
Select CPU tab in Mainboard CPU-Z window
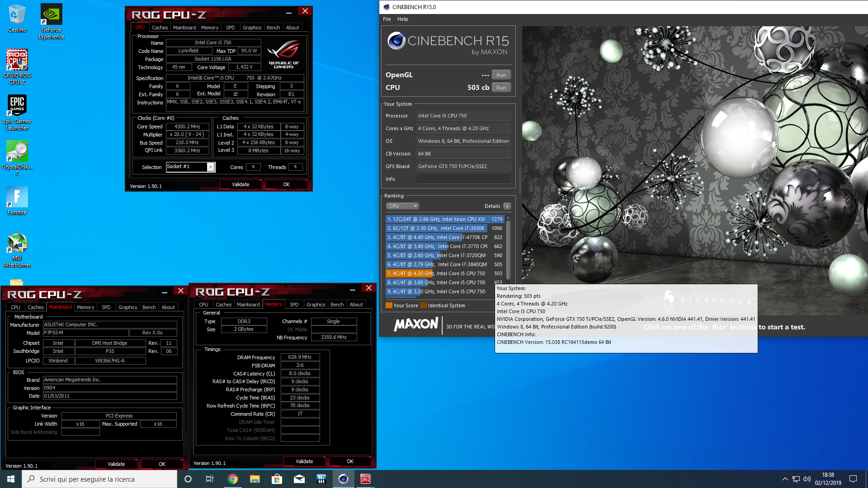(15, 307)
